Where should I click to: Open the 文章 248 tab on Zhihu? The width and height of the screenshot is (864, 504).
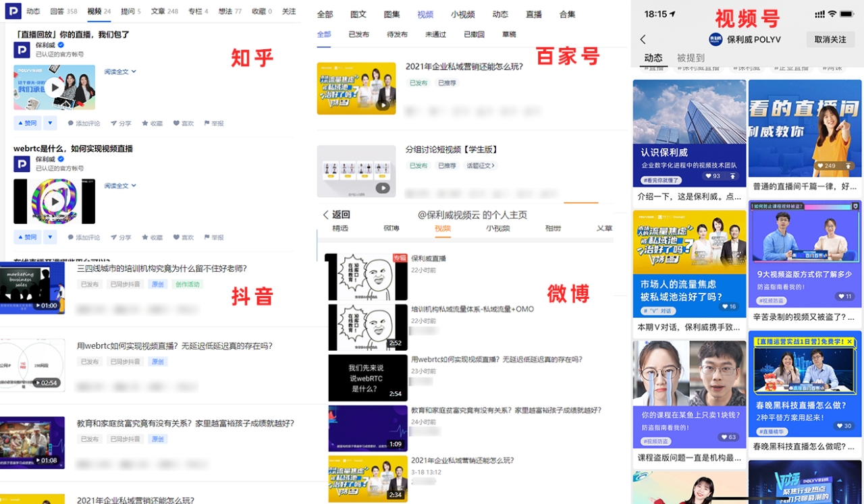tap(165, 11)
